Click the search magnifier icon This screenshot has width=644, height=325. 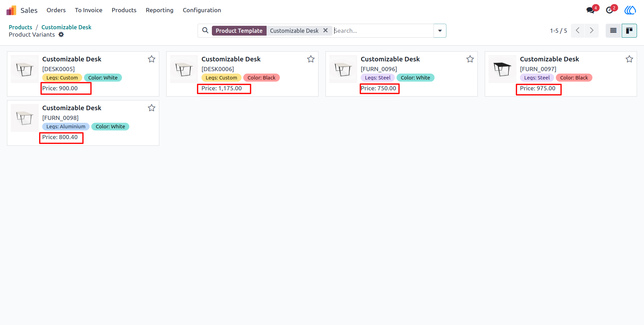[205, 30]
